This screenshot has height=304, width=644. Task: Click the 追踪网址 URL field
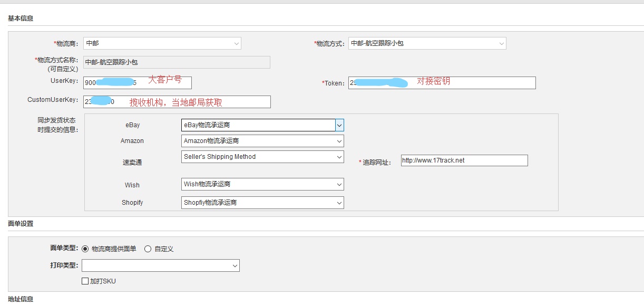coord(464,160)
